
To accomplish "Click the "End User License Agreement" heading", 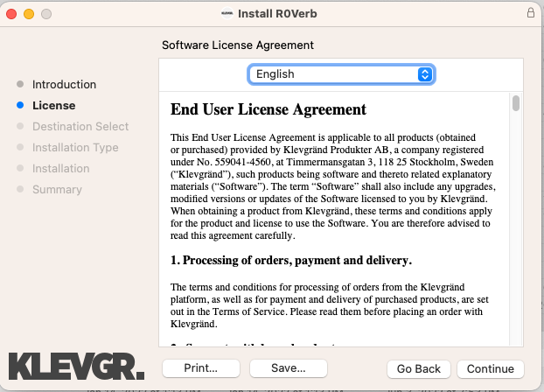I will coord(269,109).
